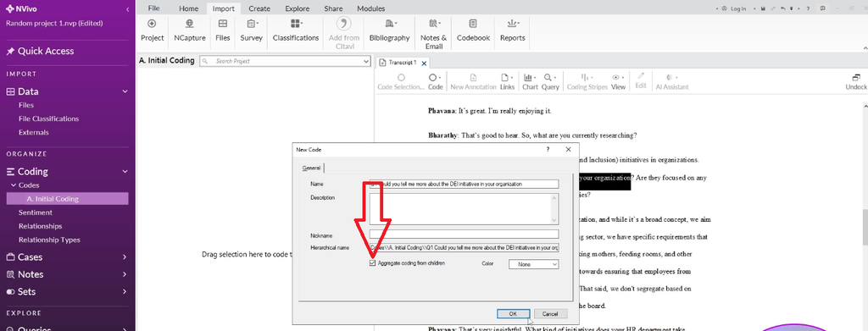
Task: Collapse the Codes tree node
Action: [x=14, y=185]
